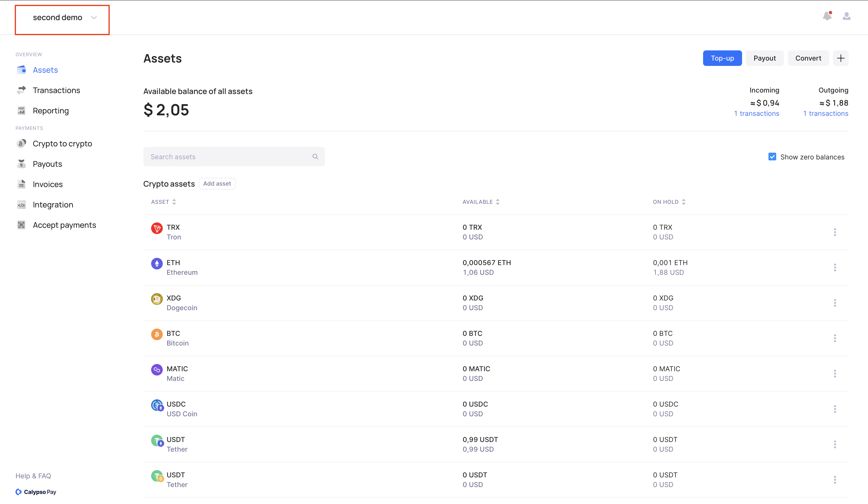Click the Dogecoin XDG coin icon
This screenshot has width=868, height=504.
157,299
